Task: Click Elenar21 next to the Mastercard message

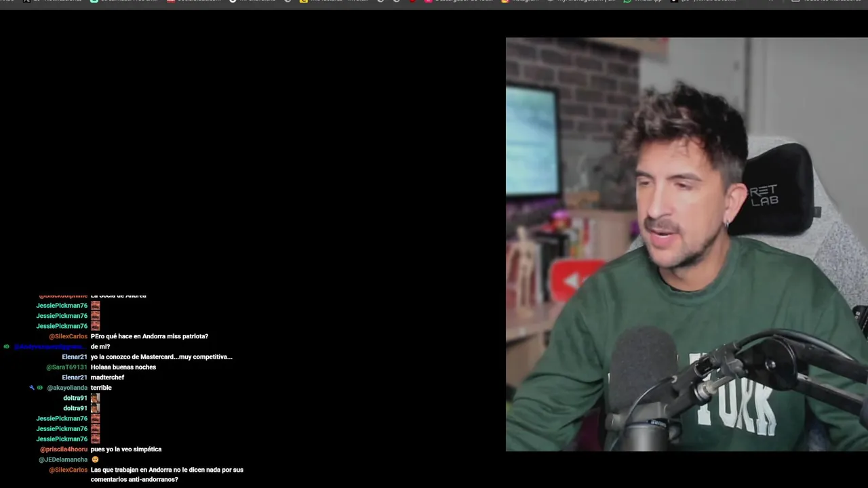Action: pos(75,357)
